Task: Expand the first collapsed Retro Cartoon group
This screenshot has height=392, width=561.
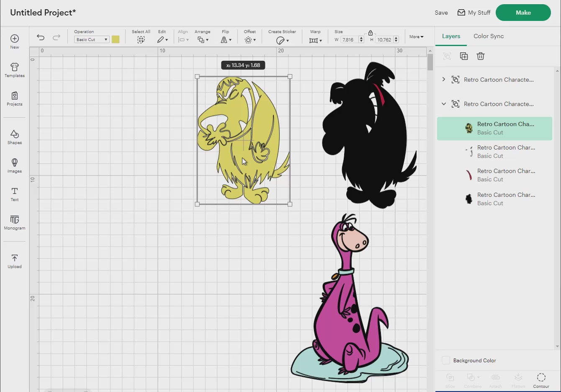Action: [444, 79]
